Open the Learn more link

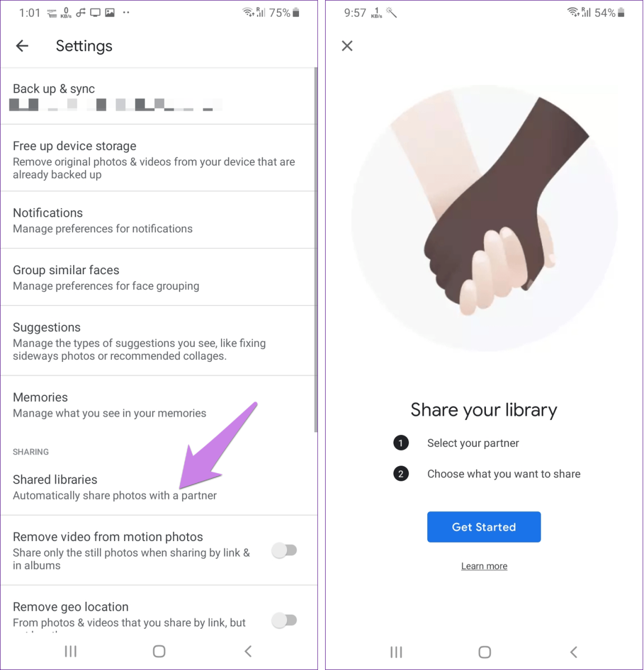[484, 566]
